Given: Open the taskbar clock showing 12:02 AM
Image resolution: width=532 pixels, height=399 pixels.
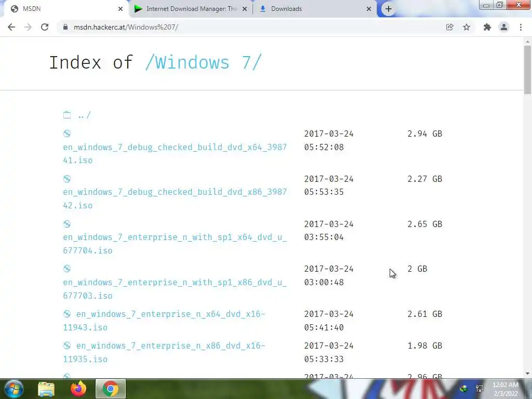Looking at the screenshot, I should pyautogui.click(x=505, y=389).
